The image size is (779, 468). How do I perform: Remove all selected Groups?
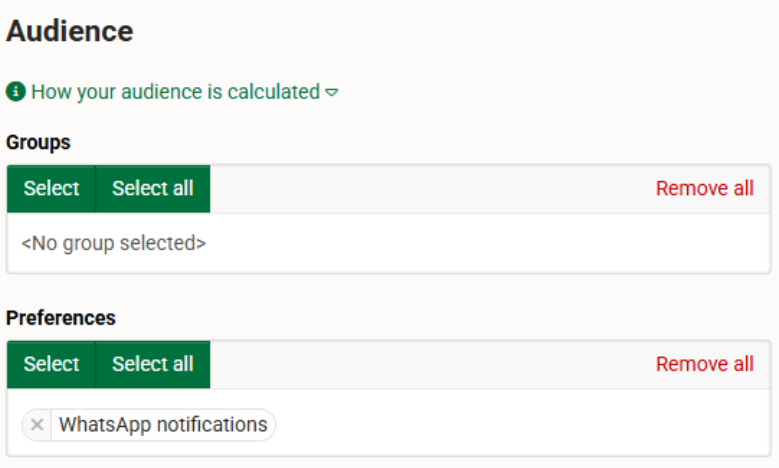704,189
